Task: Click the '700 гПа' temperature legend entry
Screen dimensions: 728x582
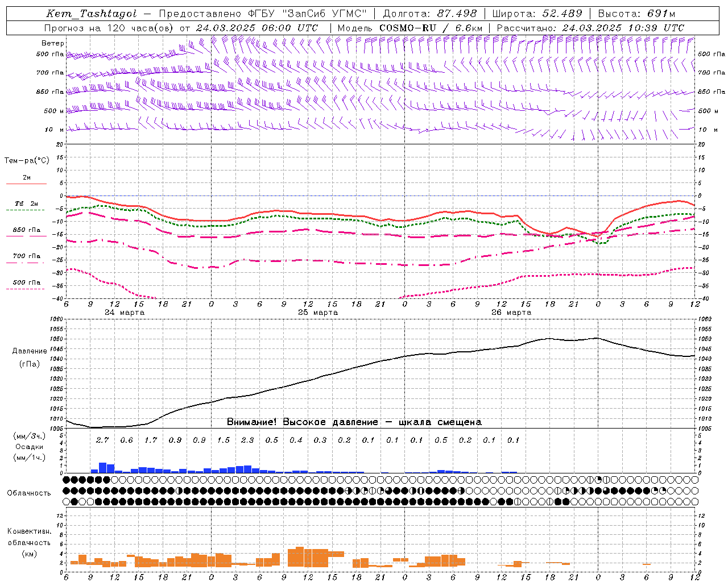Action: [x=27, y=256]
